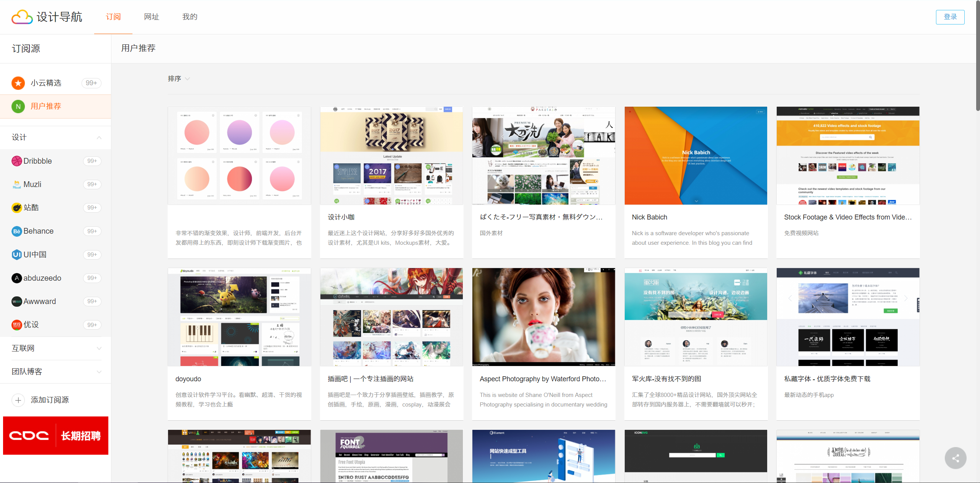
Task: Switch to the 网址 tab
Action: [151, 17]
